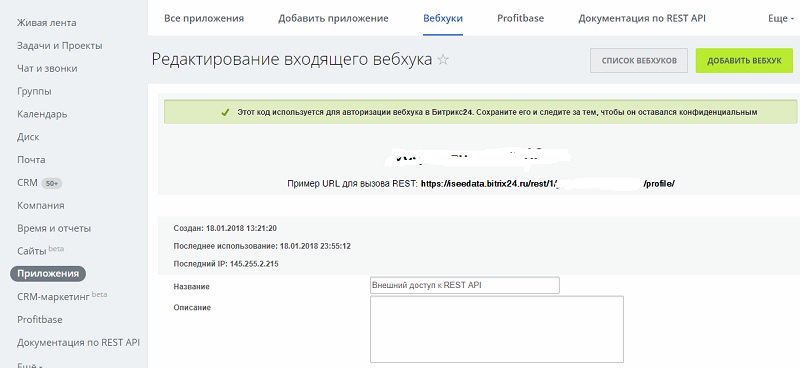Open Profitbase in left sidebar

point(40,320)
